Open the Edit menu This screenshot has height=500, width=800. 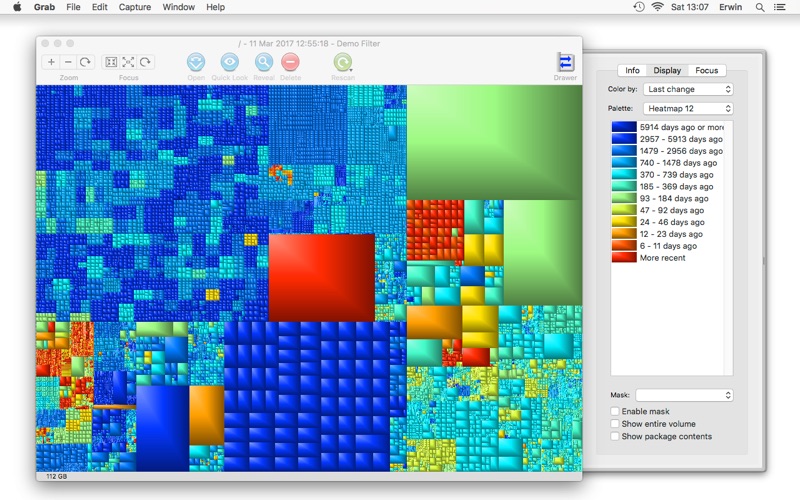[99, 7]
